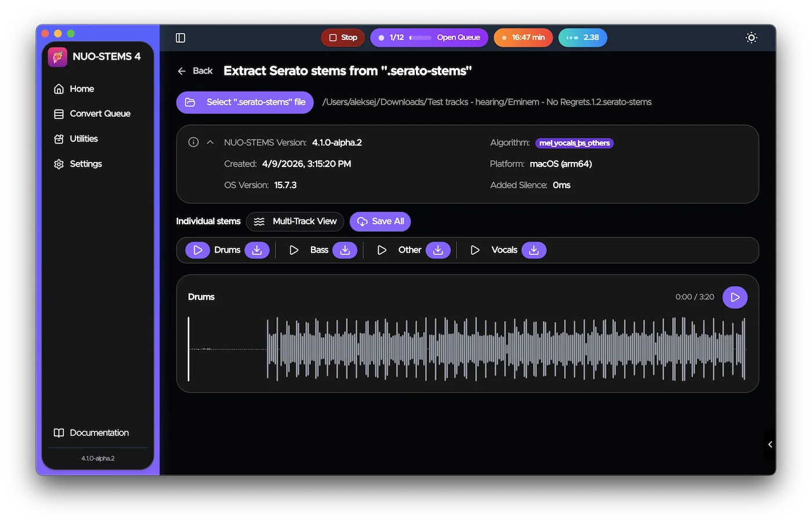Stop the current conversion
The image size is (812, 523).
click(343, 38)
